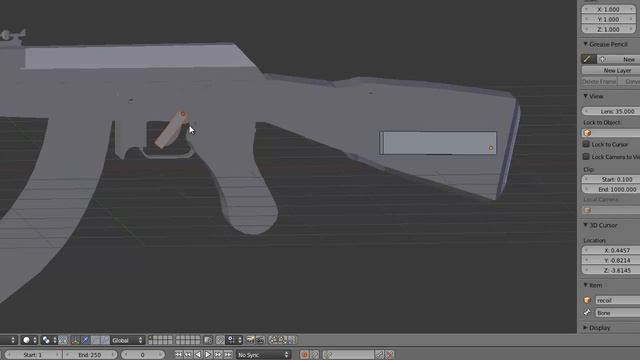Click the OpenGL render animation clapper icon
Screen dimensions: 640x360
pyautogui.click(x=260, y=340)
